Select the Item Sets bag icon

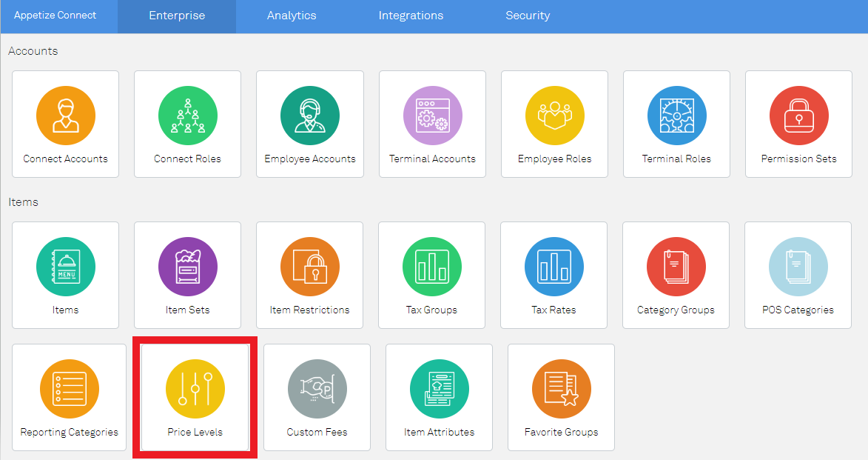[187, 267]
